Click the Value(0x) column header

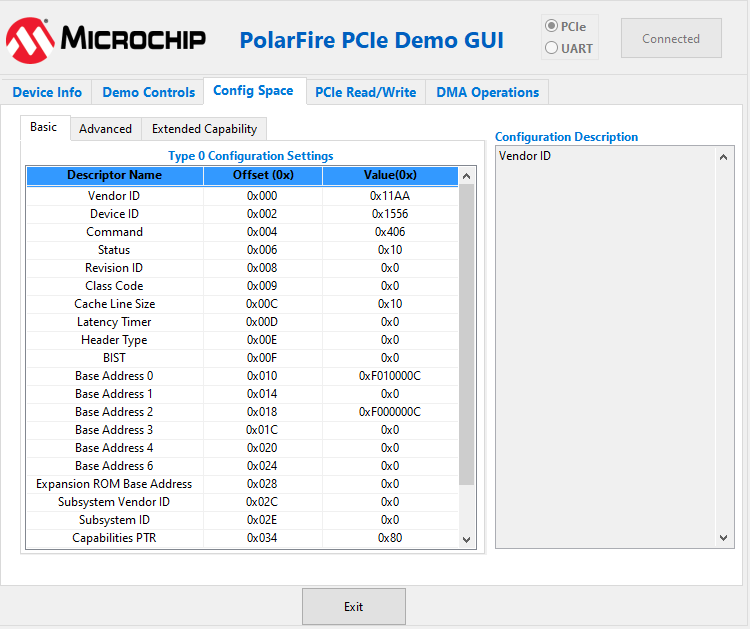(x=389, y=176)
